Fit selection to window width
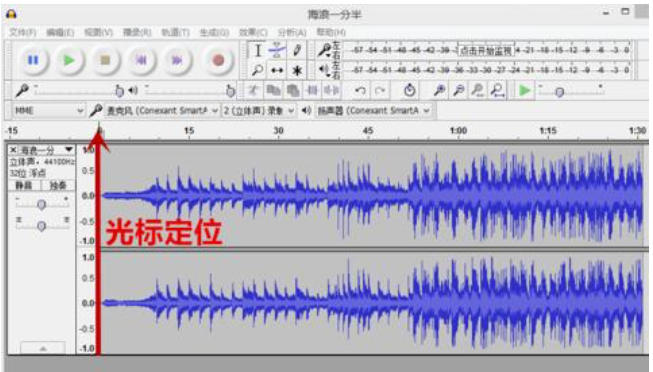Image resolution: width=653 pixels, height=372 pixels. point(478,90)
